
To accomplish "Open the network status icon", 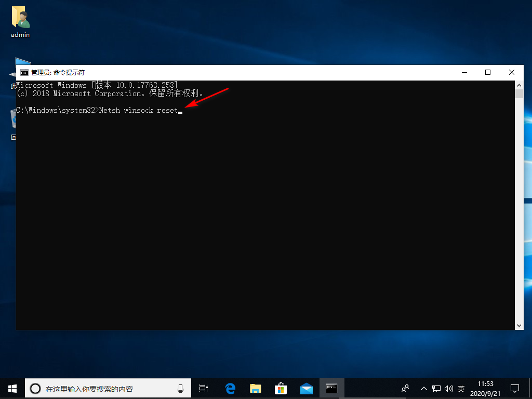I will coord(436,388).
